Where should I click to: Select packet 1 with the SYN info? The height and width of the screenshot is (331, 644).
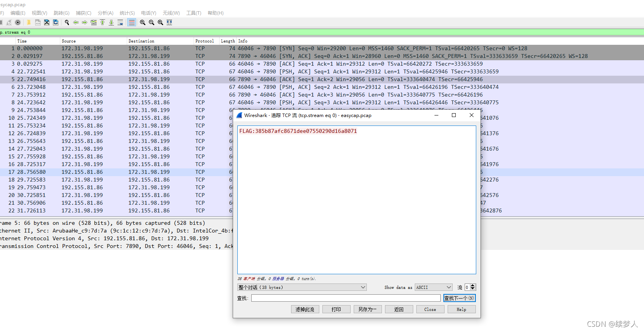coord(322,48)
